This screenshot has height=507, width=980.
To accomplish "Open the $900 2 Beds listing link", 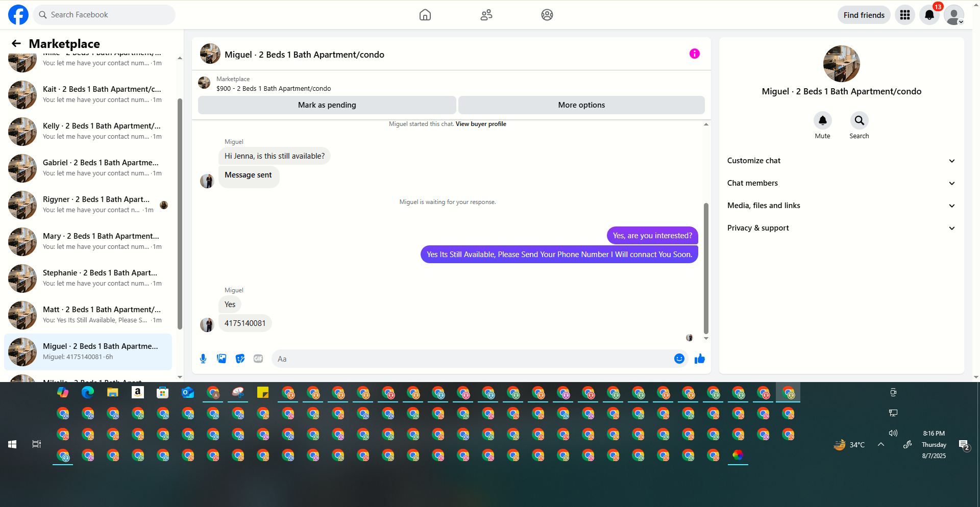I will point(274,88).
